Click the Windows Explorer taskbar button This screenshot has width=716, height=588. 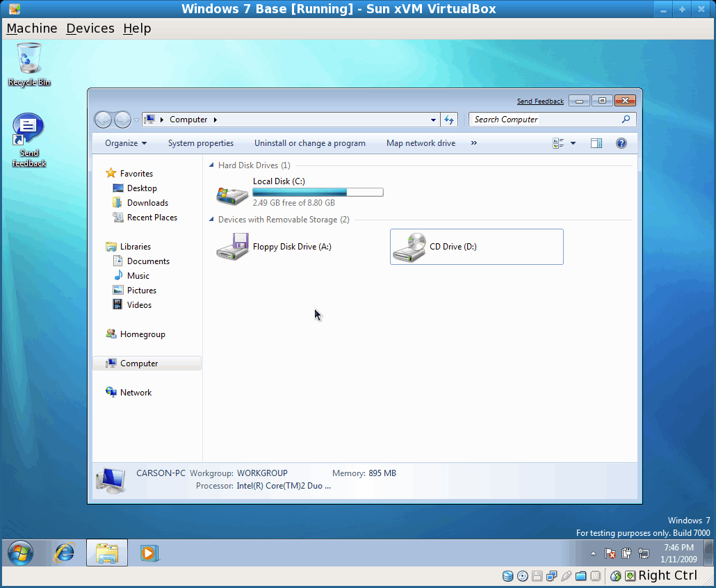point(107,553)
